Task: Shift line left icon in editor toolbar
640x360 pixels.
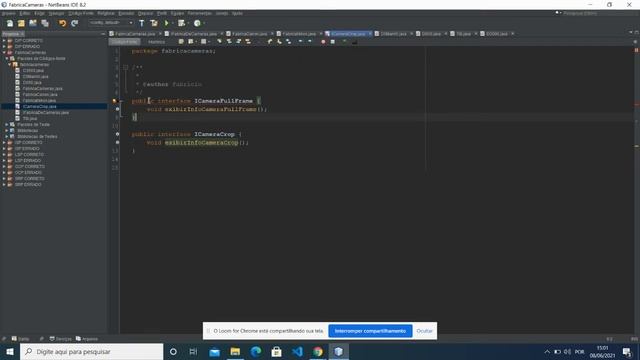Action: 300,42
